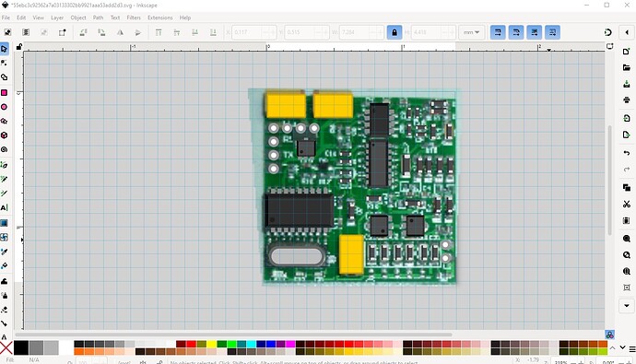The width and height of the screenshot is (636, 364).
Task: Click the Undo arrow icon
Action: (x=626, y=153)
